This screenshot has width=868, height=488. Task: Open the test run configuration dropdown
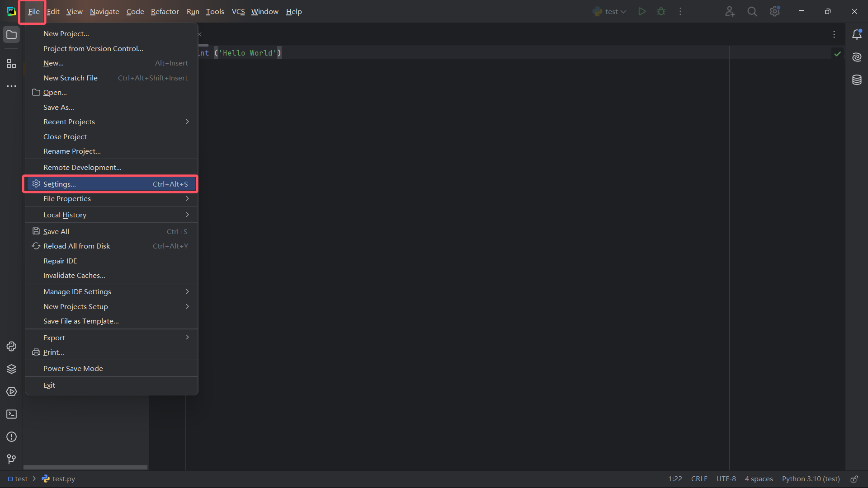610,12
